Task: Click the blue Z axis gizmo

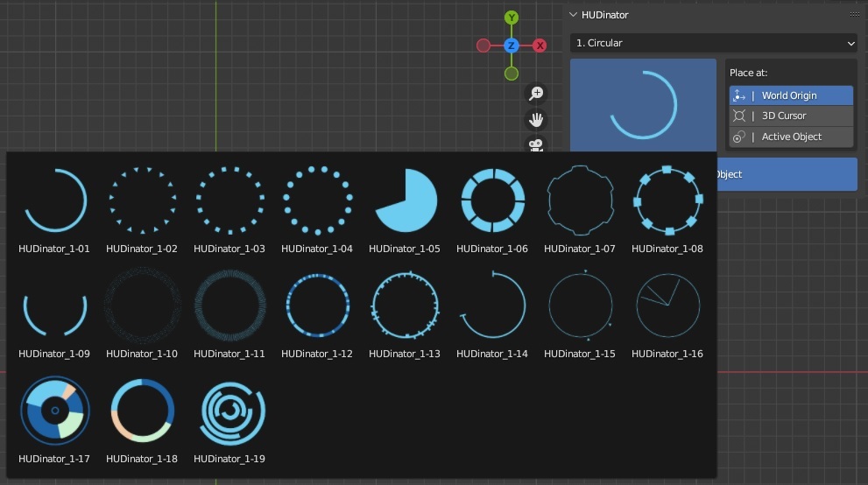Action: 512,46
